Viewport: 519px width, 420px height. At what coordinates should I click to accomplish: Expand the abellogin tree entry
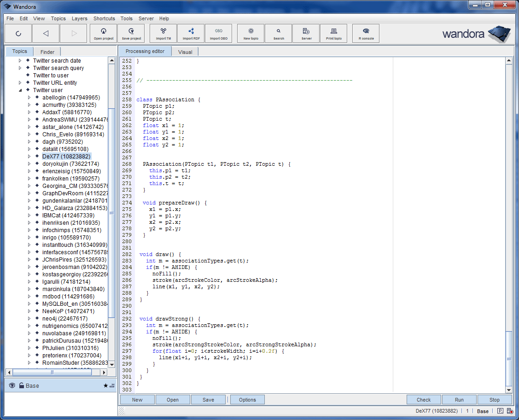(x=29, y=97)
